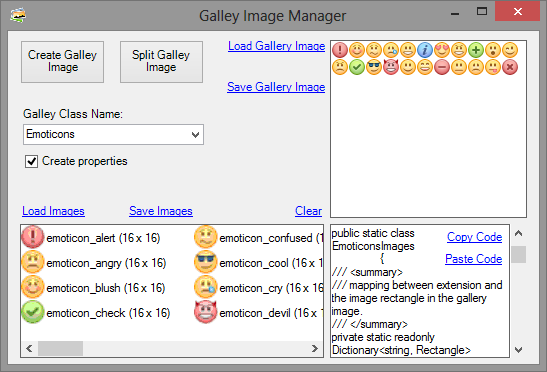Select the emoticon_blush (16 x 16) label
The width and height of the screenshot is (547, 372).
coord(106,288)
